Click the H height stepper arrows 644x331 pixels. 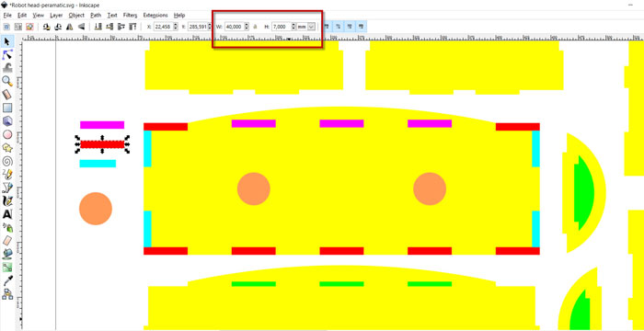(293, 27)
